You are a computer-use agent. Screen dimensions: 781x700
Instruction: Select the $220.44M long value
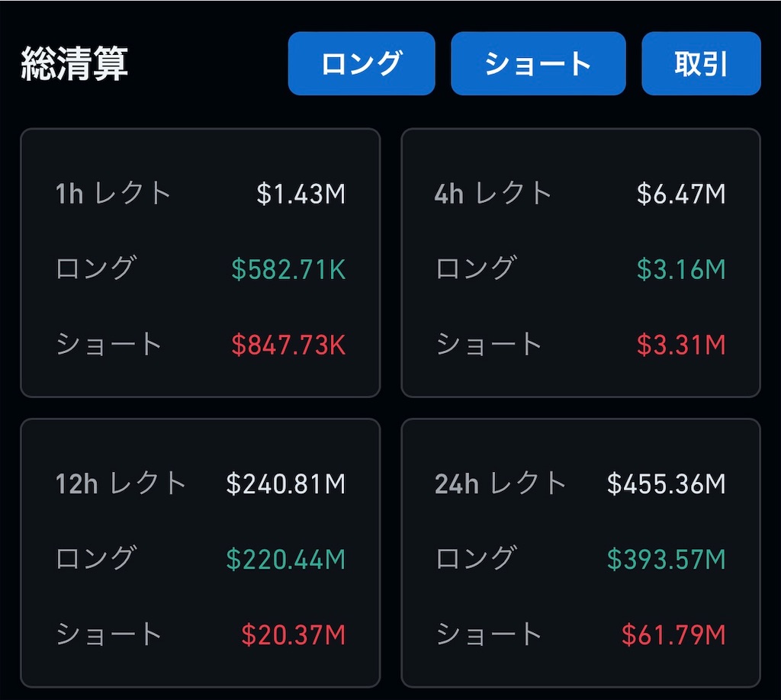286,559
